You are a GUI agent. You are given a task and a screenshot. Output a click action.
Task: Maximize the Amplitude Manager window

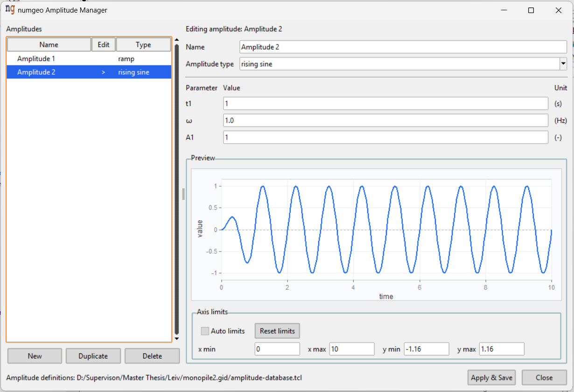[x=531, y=10]
